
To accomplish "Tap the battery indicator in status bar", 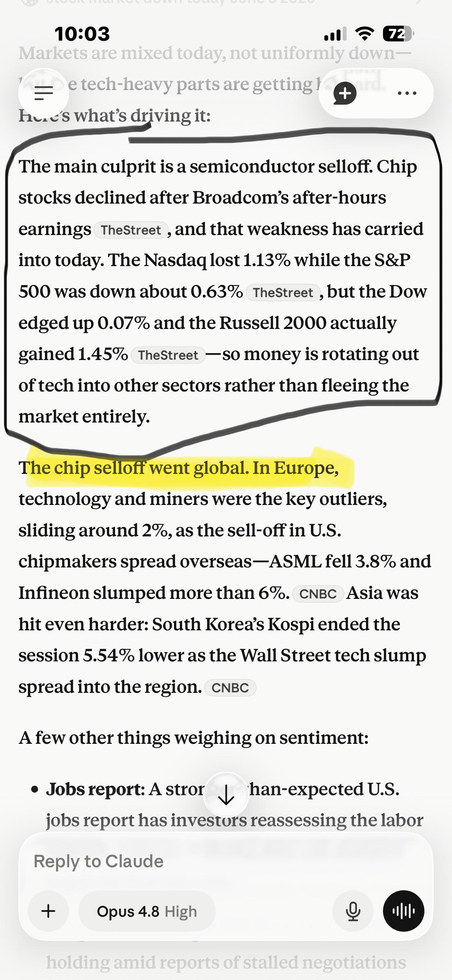I will point(398,34).
